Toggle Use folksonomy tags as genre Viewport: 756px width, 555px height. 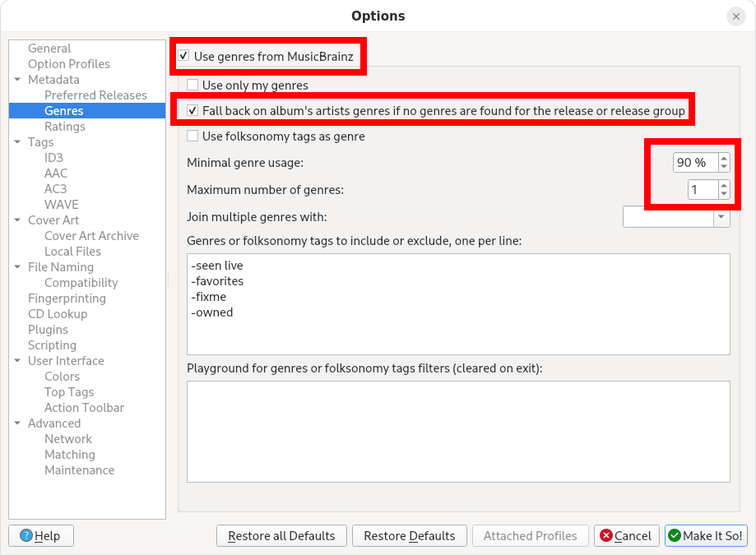(192, 136)
